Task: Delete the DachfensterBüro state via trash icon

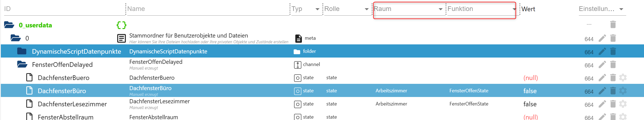Action: point(613,91)
